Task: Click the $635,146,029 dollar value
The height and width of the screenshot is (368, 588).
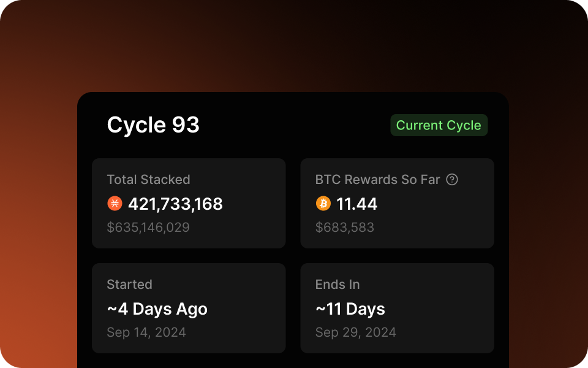Action: tap(148, 227)
